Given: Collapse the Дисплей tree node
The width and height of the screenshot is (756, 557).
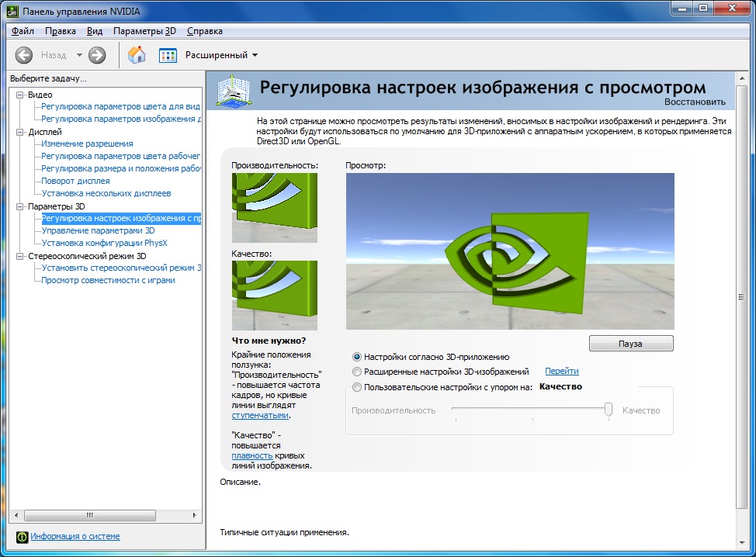Looking at the screenshot, I should tap(19, 132).
